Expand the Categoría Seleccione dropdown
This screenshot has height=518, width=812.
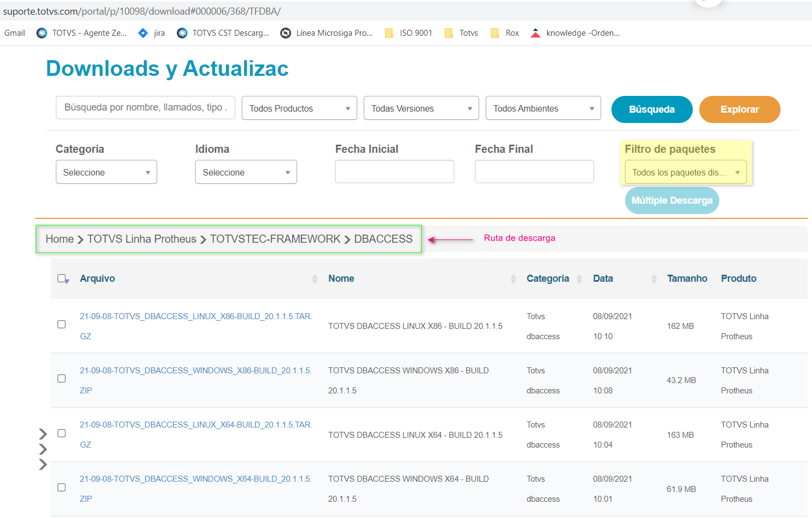106,172
